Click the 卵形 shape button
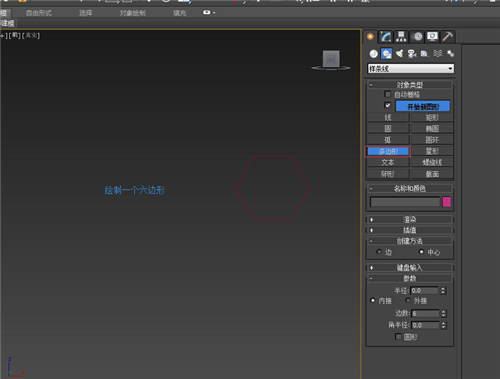 click(x=388, y=174)
